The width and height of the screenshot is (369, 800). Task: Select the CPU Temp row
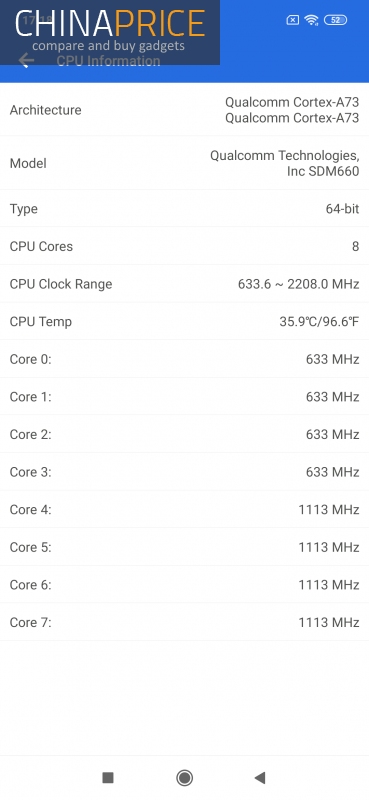click(x=184, y=321)
